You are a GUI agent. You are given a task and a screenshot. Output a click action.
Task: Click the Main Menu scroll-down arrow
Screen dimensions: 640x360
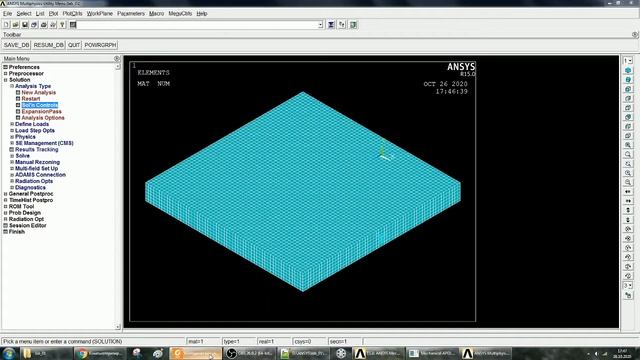[x=118, y=327]
